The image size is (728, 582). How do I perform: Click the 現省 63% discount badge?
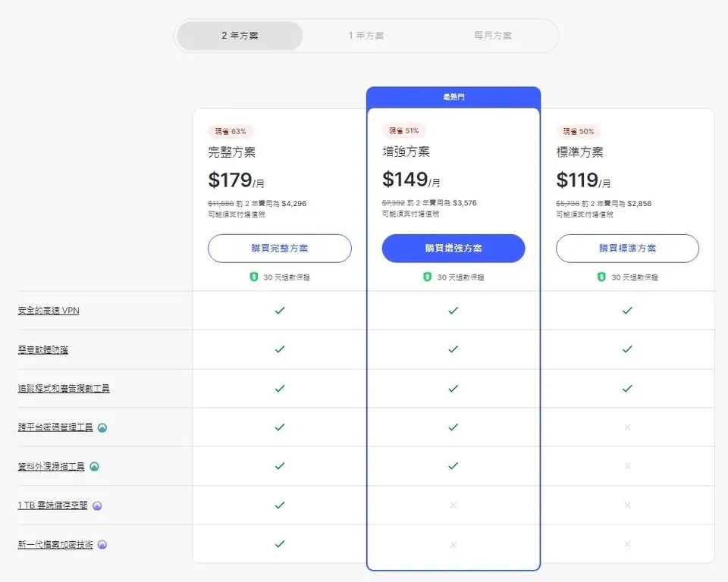(x=231, y=131)
